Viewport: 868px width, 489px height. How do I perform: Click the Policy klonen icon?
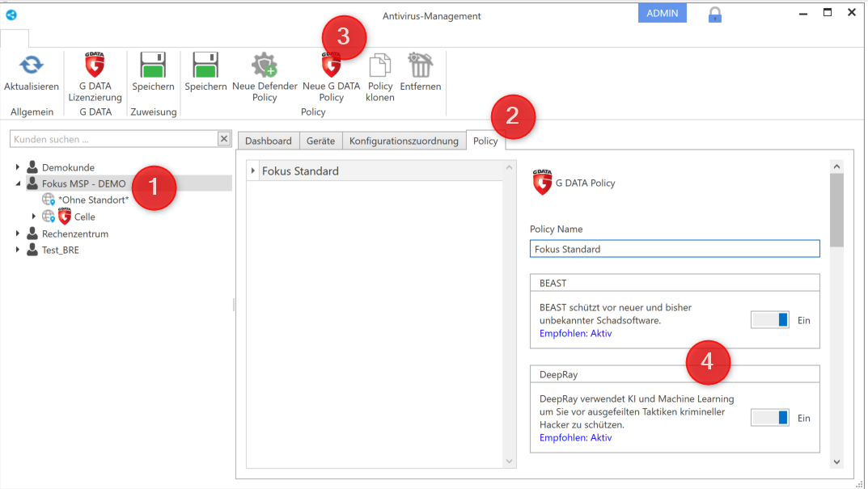(x=379, y=65)
